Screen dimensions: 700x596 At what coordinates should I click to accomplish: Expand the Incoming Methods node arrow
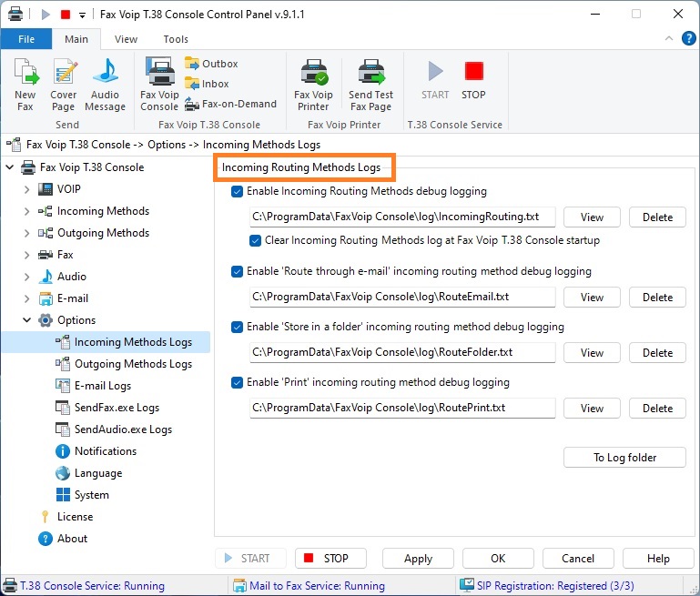[x=26, y=211]
